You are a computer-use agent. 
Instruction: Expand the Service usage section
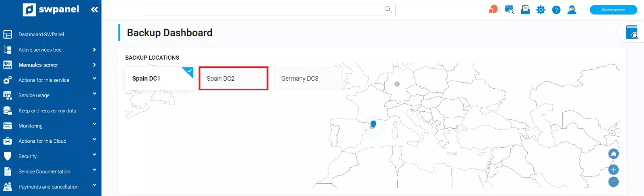(34, 96)
